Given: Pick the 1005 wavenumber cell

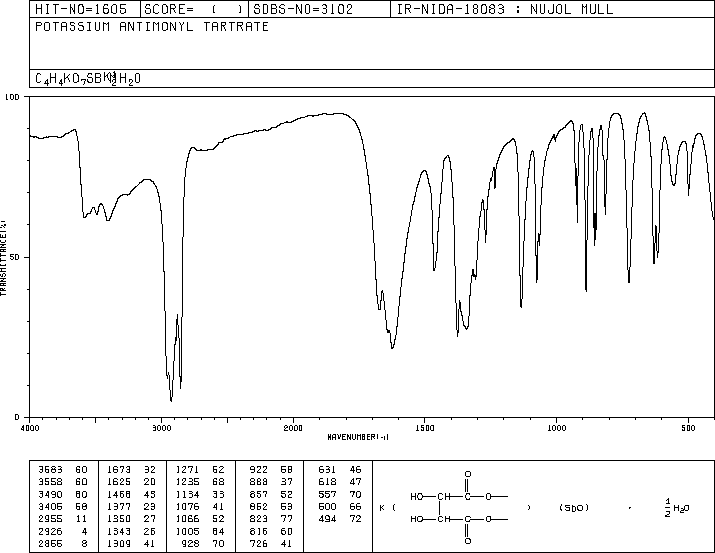Looking at the screenshot, I should coord(187,531).
